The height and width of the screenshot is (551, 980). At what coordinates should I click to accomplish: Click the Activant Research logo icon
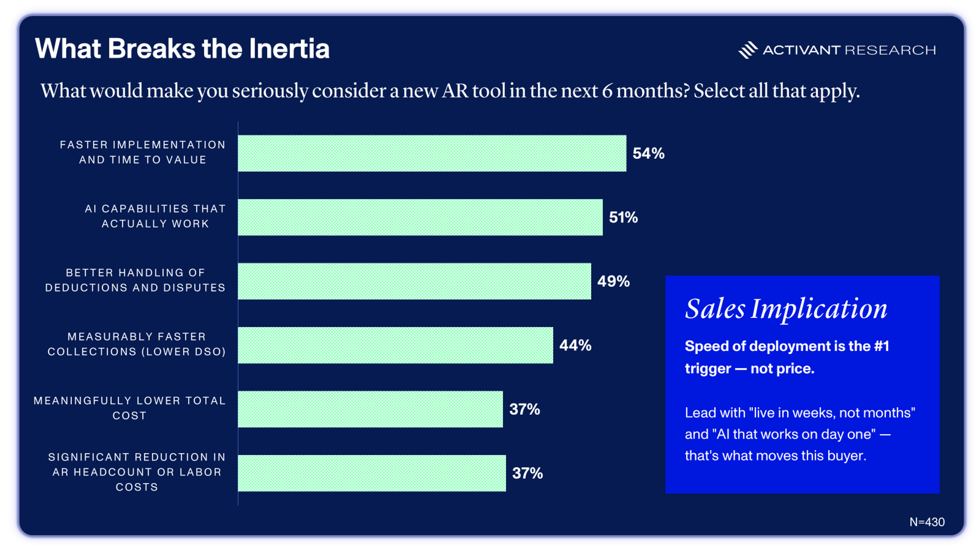coord(748,50)
